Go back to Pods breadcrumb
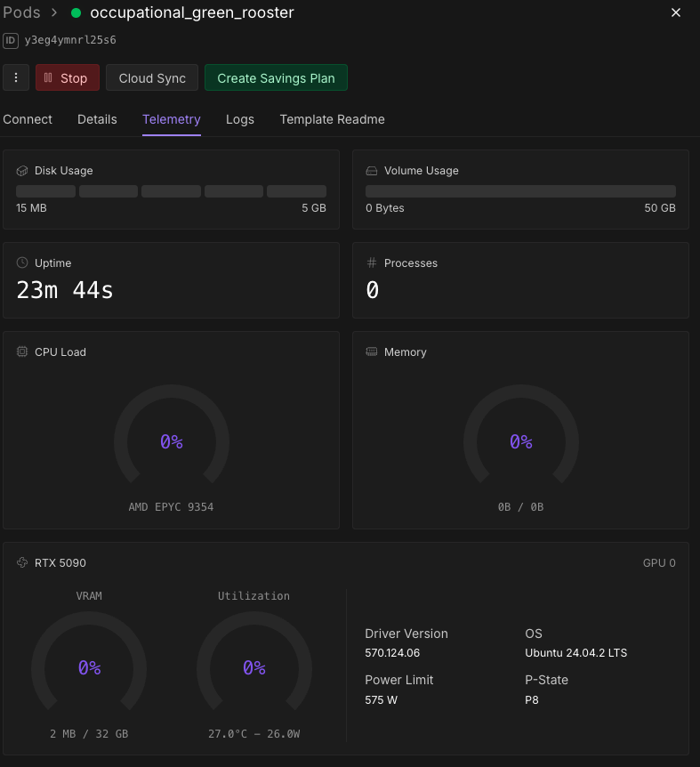This screenshot has height=767, width=700. tap(21, 12)
